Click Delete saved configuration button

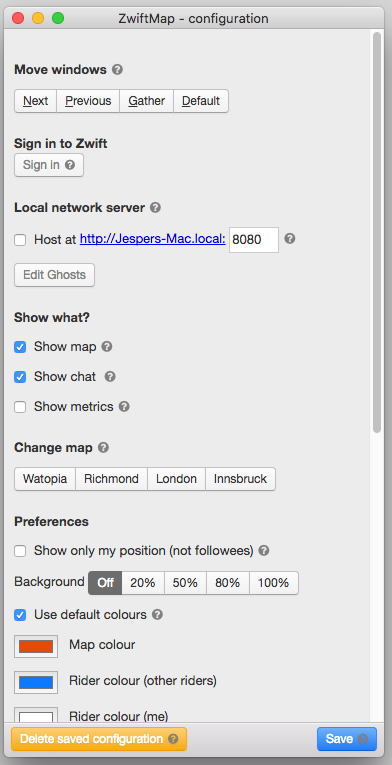click(99, 739)
